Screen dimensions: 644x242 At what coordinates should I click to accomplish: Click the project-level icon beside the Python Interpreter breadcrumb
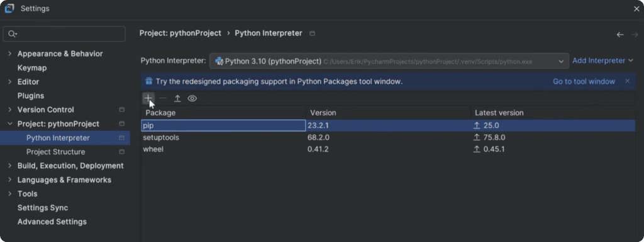tap(312, 33)
